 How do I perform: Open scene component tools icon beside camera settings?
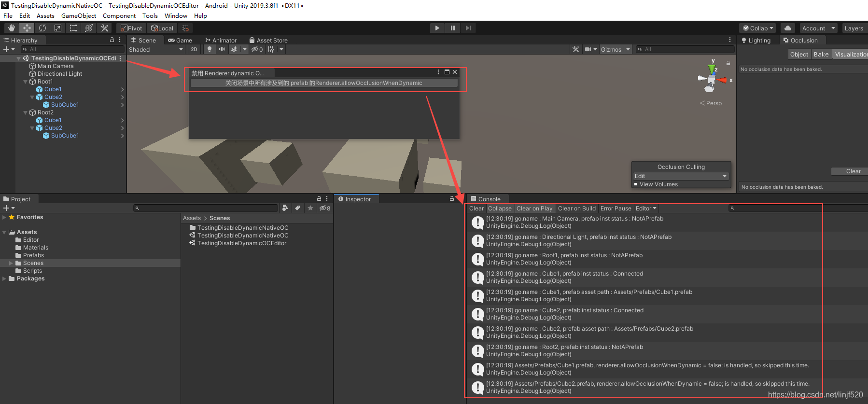click(575, 49)
